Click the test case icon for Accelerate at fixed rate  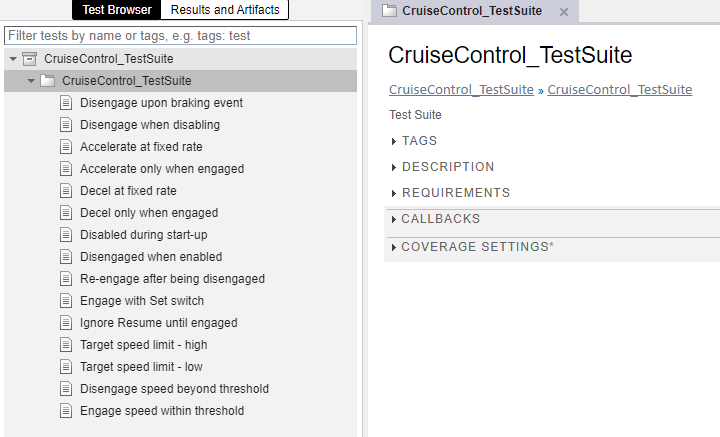(x=66, y=147)
